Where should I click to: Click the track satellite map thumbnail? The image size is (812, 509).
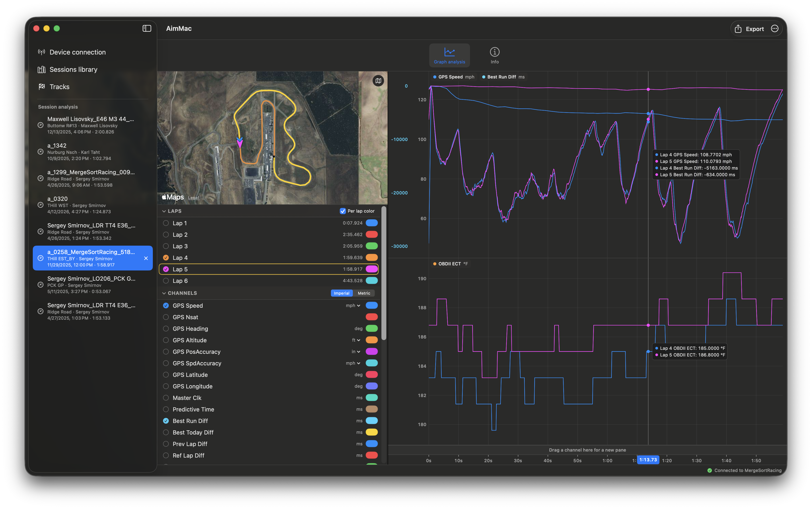tap(272, 138)
